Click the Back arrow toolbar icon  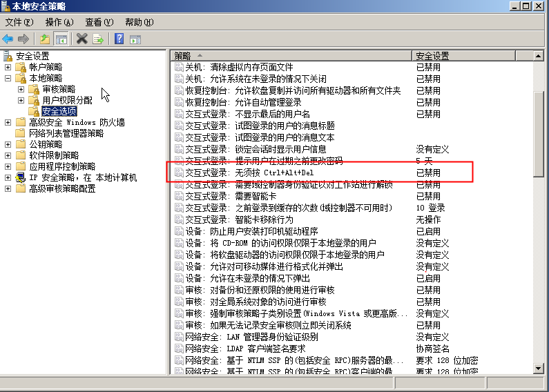click(x=8, y=39)
